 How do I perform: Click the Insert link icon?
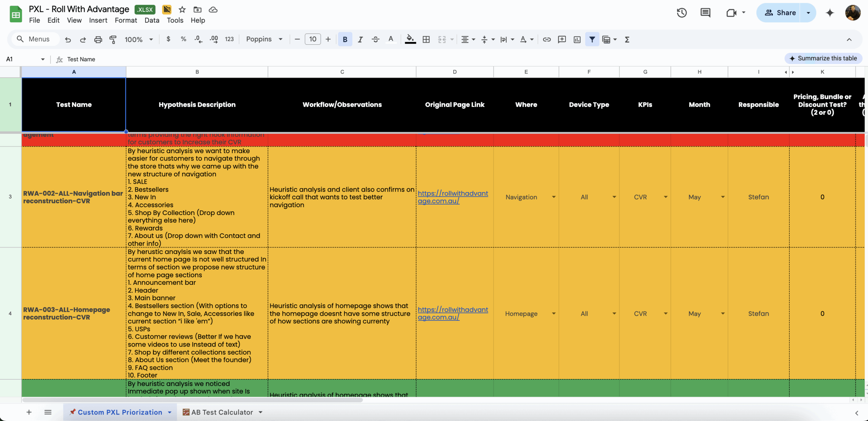tap(547, 39)
